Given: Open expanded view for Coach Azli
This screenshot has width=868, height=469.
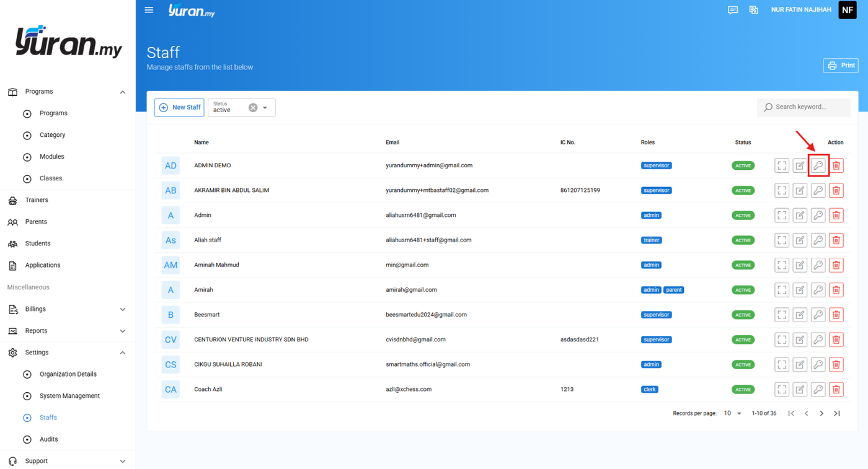Looking at the screenshot, I should click(x=782, y=389).
